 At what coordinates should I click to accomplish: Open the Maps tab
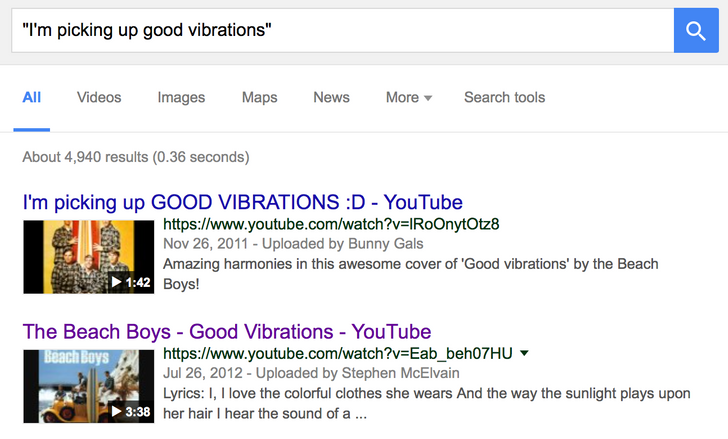pos(259,97)
